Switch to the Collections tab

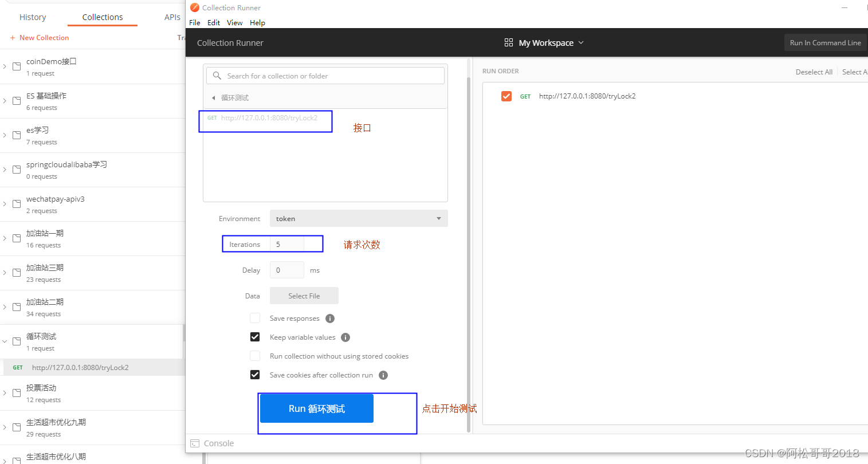click(103, 17)
